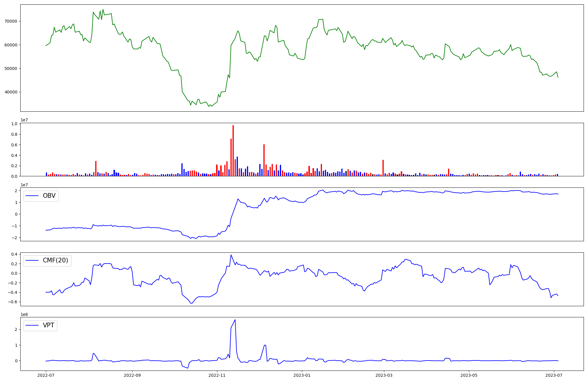Image resolution: width=588 pixels, height=382 pixels.
Task: Click the highest peak of the VPT line
Action: (235, 320)
